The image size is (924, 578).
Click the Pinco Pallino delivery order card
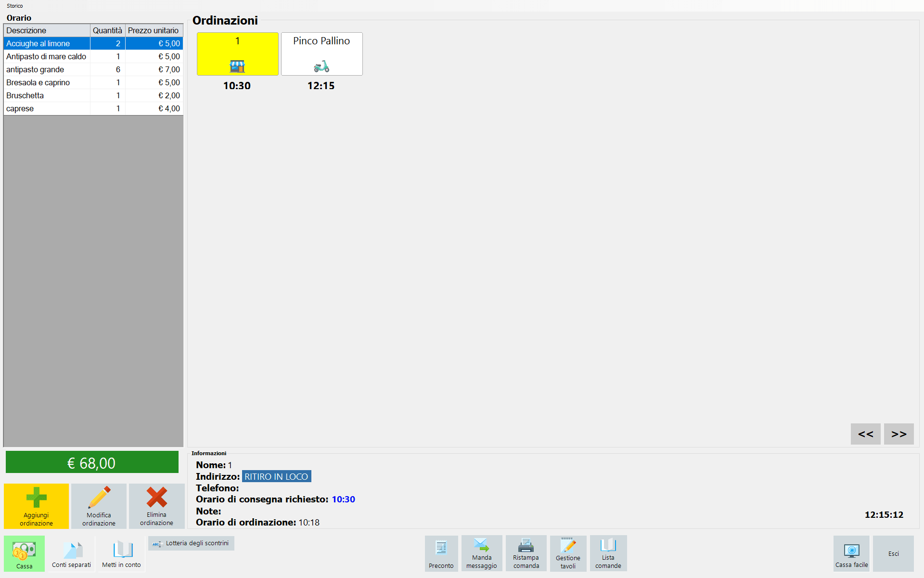pos(321,54)
